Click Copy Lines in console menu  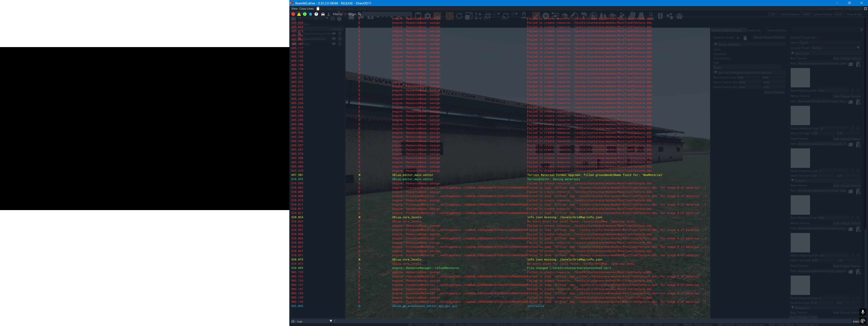(306, 9)
